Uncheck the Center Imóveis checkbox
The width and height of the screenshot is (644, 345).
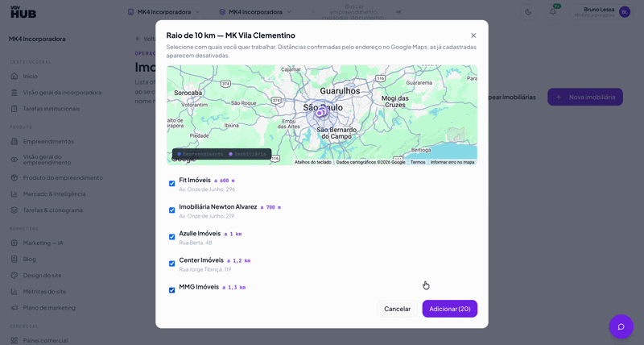pos(171,264)
